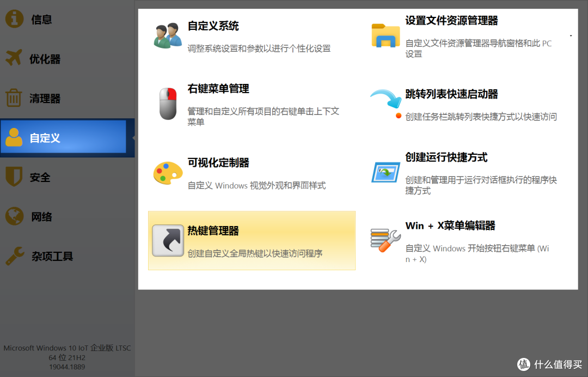Click the 64 位 21H2 version text
Image resolution: width=588 pixels, height=377 pixels.
[67, 357]
